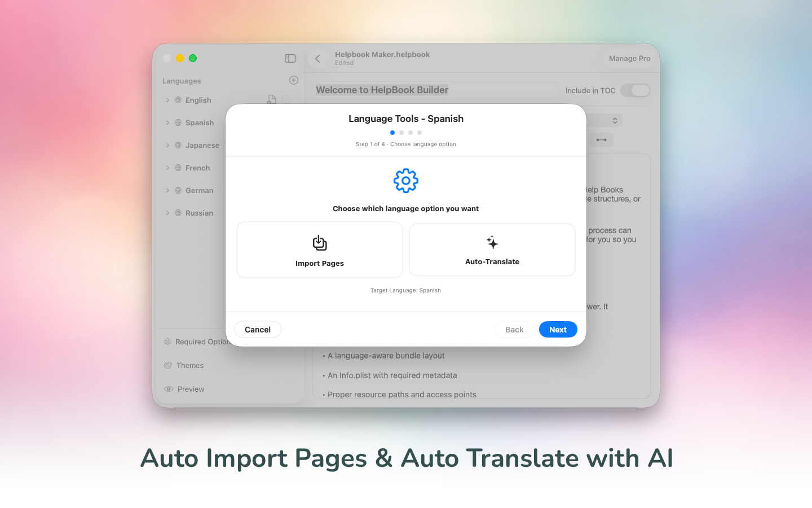Expand the Russian language tree
The image size is (812, 508).
(167, 213)
